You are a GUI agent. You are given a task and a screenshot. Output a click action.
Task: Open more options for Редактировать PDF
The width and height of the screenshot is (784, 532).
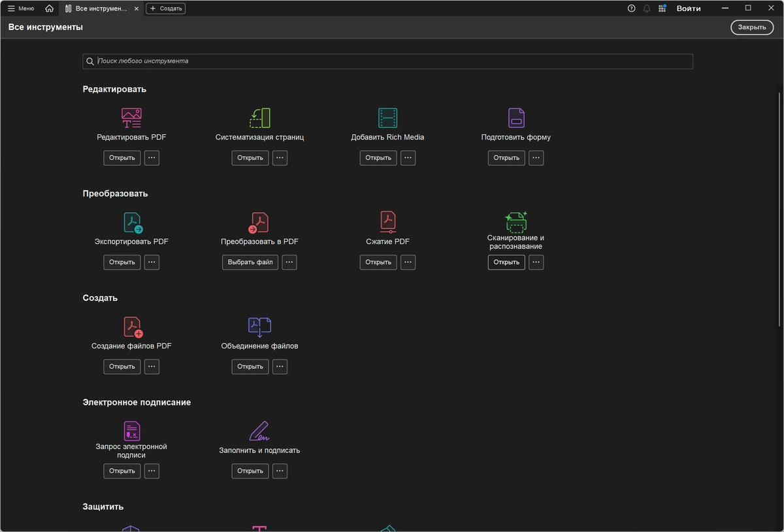(152, 158)
